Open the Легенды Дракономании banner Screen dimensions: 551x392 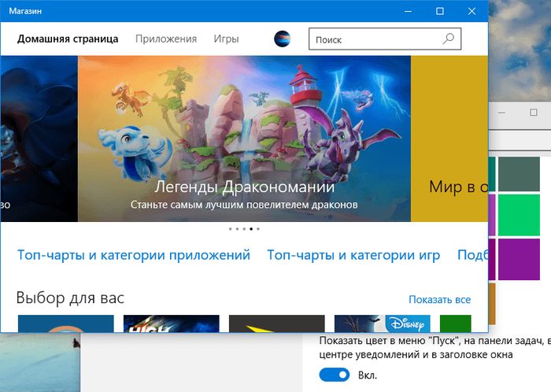point(244,139)
